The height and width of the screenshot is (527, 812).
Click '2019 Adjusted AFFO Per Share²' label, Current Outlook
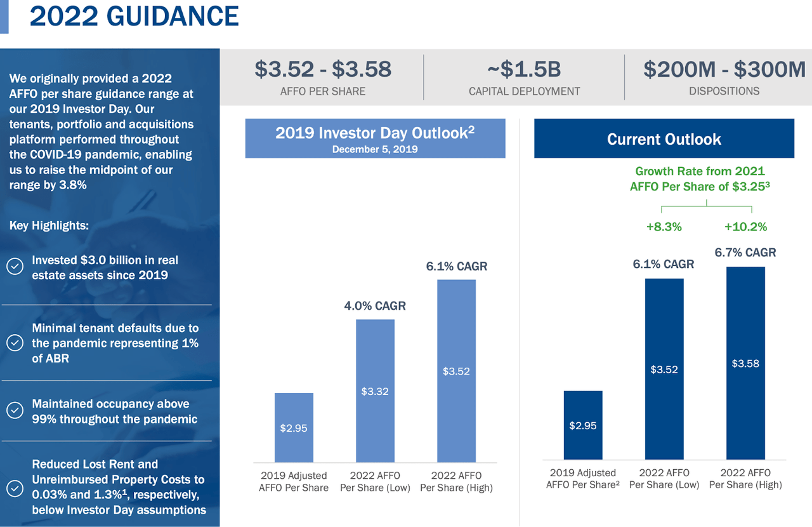[583, 479]
